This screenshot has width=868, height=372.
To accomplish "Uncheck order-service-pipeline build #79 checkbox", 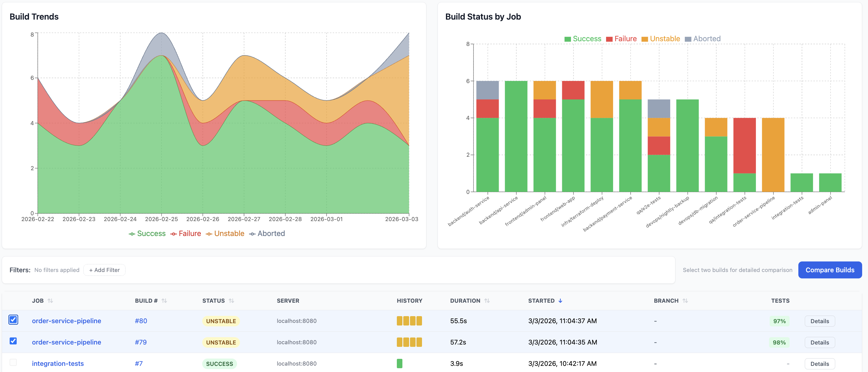I will 13,341.
